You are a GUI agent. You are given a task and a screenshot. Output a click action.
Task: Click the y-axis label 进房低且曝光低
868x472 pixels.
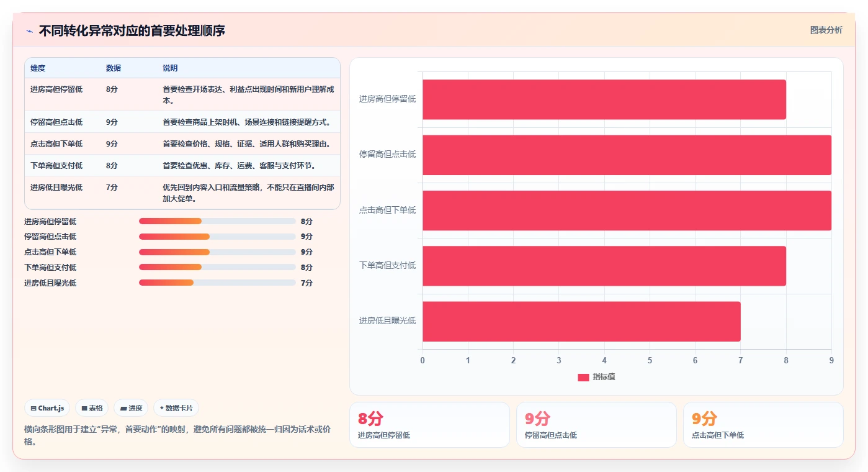(387, 321)
